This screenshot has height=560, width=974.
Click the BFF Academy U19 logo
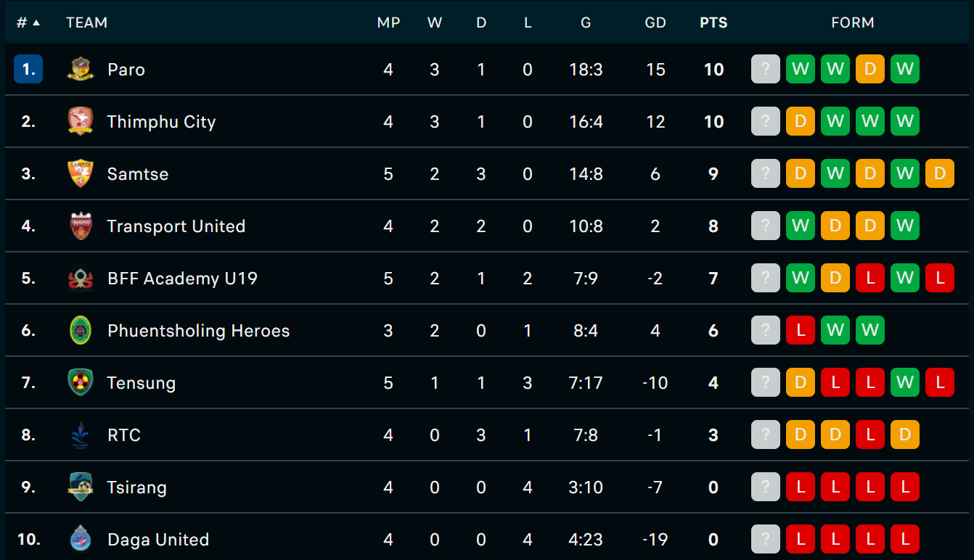pos(81,279)
